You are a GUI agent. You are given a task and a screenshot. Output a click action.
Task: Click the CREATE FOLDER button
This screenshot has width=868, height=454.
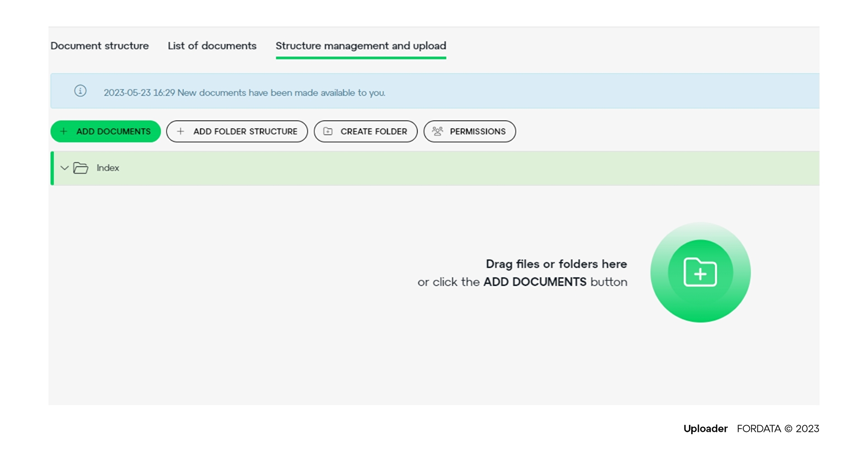pyautogui.click(x=366, y=131)
